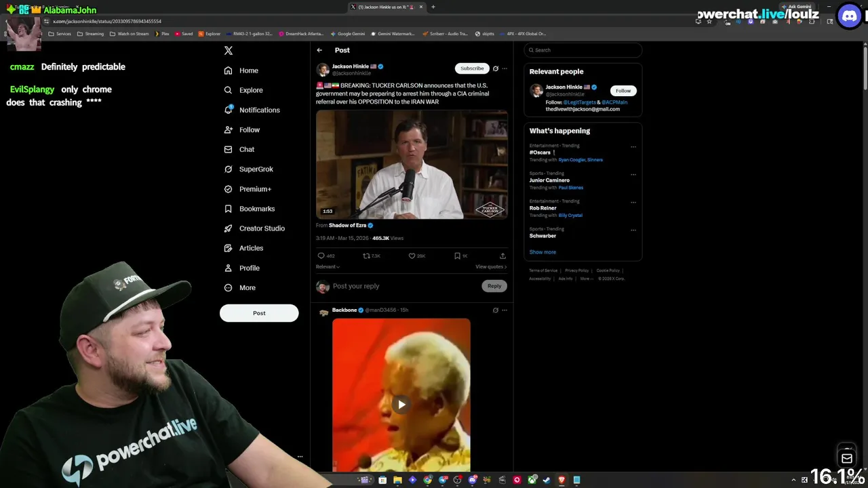Close the Jackson Hinkle browser tab

click(x=421, y=7)
